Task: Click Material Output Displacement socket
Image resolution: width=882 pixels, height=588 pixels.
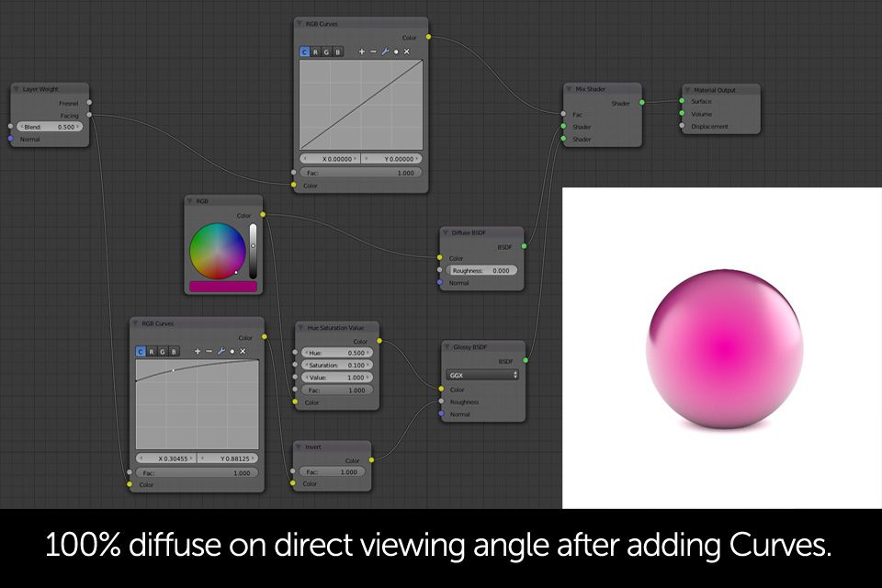Action: [682, 126]
